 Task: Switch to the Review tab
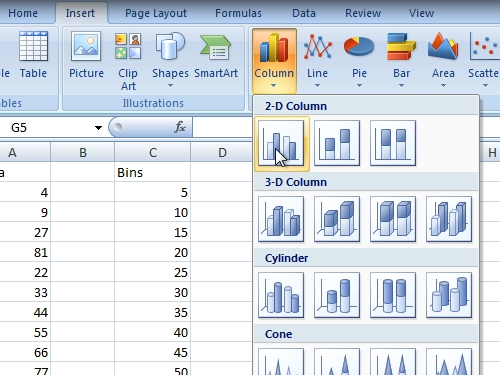point(363,13)
